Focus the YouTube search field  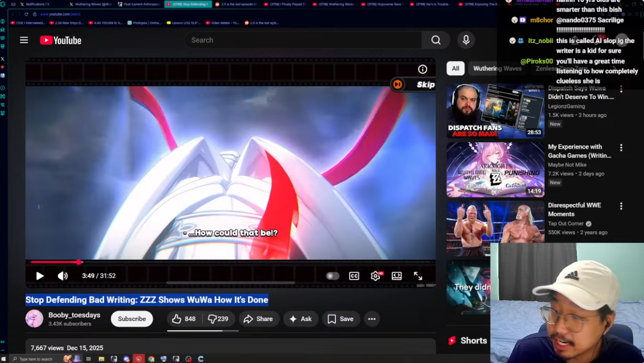(304, 40)
